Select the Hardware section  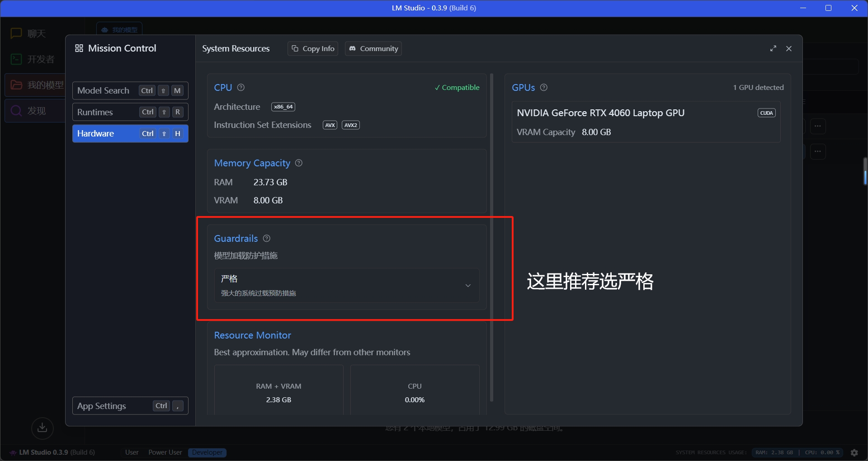130,133
